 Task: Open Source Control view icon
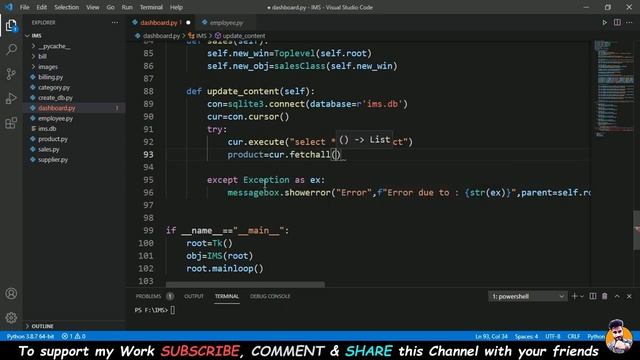(11, 74)
